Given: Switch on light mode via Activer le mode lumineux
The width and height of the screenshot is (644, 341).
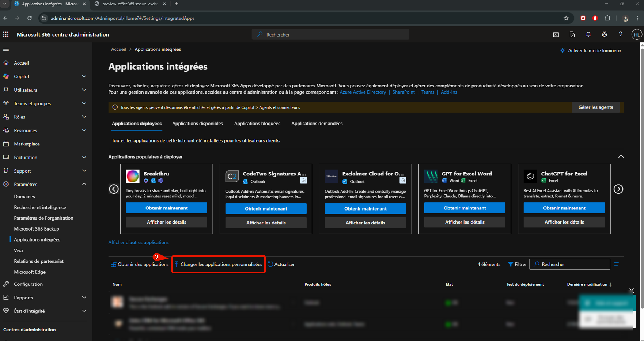Looking at the screenshot, I should click(591, 50).
